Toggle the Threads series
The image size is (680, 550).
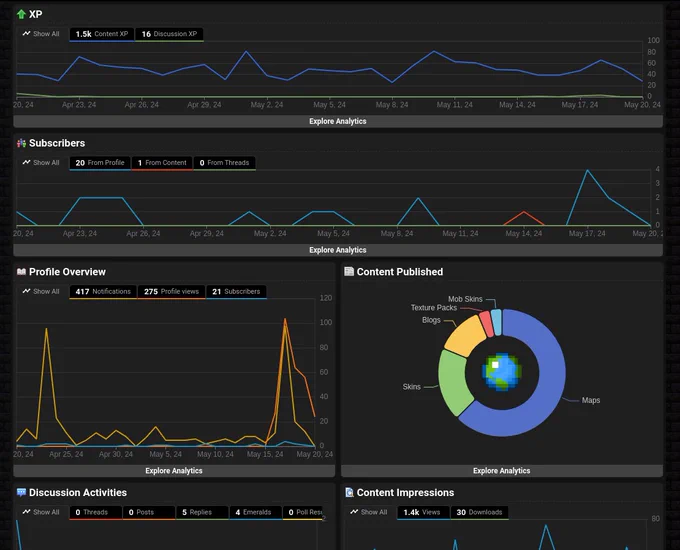(x=95, y=513)
